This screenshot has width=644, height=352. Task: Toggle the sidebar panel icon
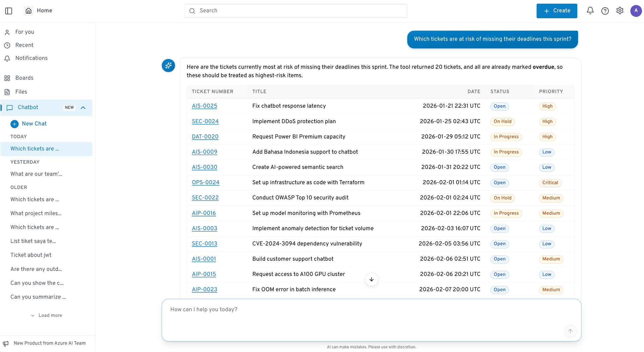coord(9,11)
